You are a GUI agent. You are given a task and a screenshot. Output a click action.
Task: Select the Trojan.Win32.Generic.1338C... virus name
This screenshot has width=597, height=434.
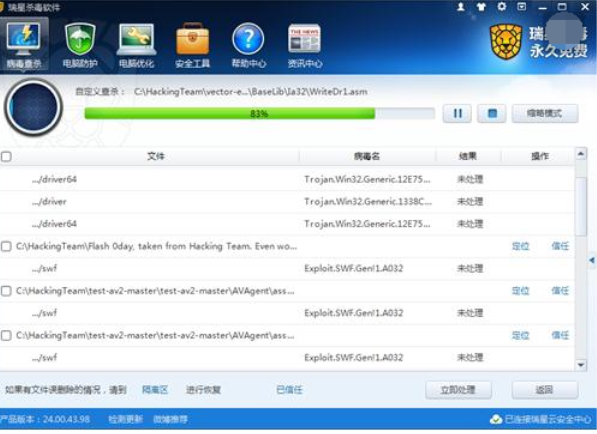click(368, 201)
